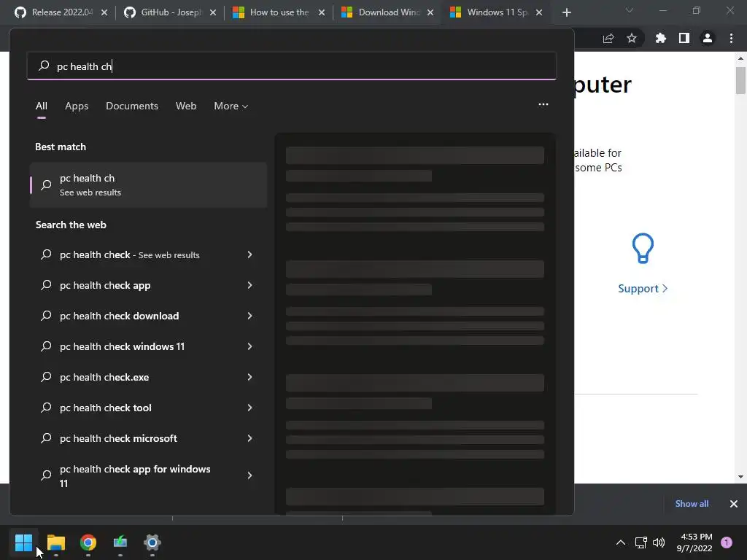This screenshot has width=747, height=560.
Task: Switch to the 'GitHub - Joseph' Chrome tab
Action: [x=169, y=12]
